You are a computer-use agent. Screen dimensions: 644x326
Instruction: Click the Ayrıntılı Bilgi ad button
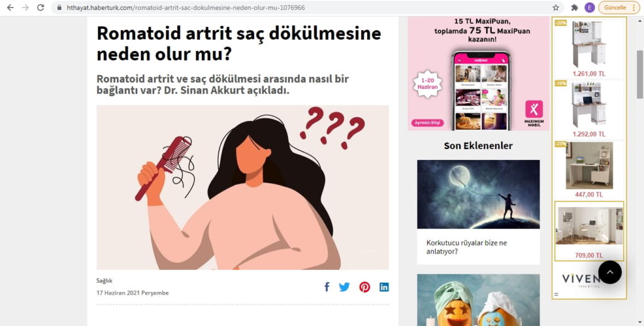pyautogui.click(x=427, y=123)
